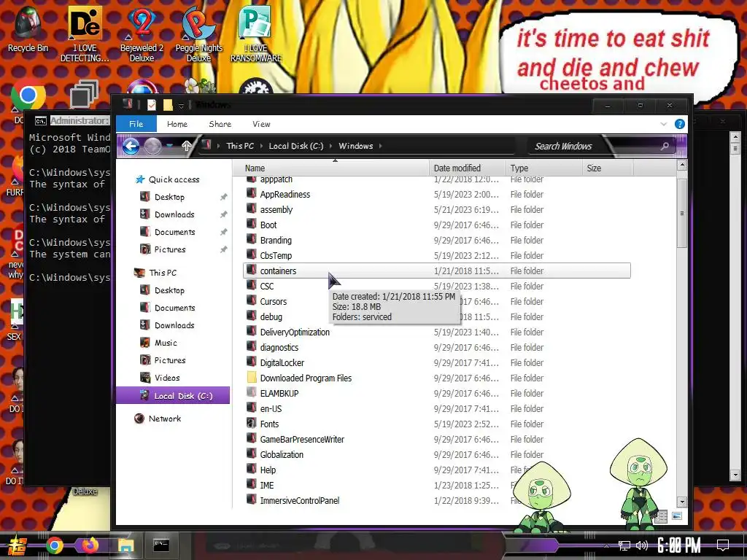
Task: Click file list scrollbar down arrow
Action: pyautogui.click(x=682, y=502)
